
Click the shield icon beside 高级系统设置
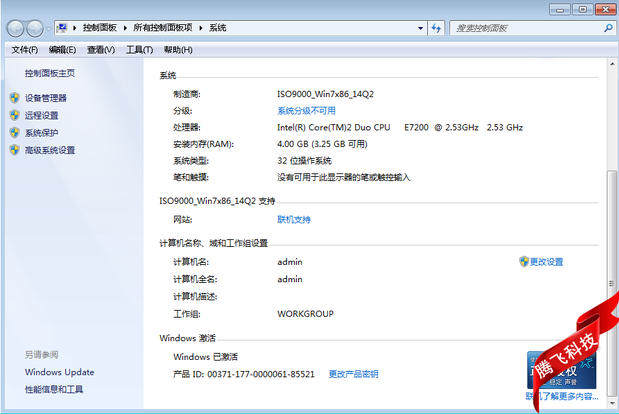(15, 150)
